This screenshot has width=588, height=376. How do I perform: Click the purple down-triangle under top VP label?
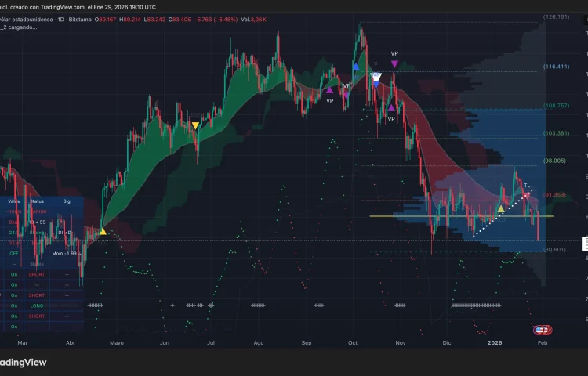tap(394, 63)
